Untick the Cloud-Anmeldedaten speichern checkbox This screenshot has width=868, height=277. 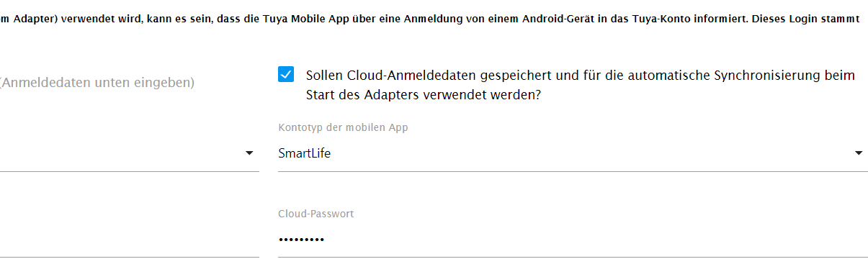(286, 75)
